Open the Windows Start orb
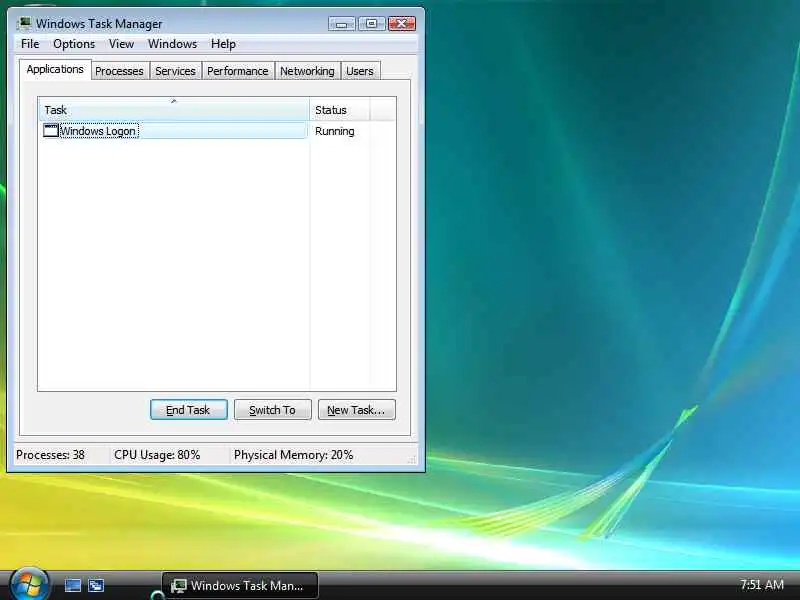The width and height of the screenshot is (800, 600). [x=29, y=585]
